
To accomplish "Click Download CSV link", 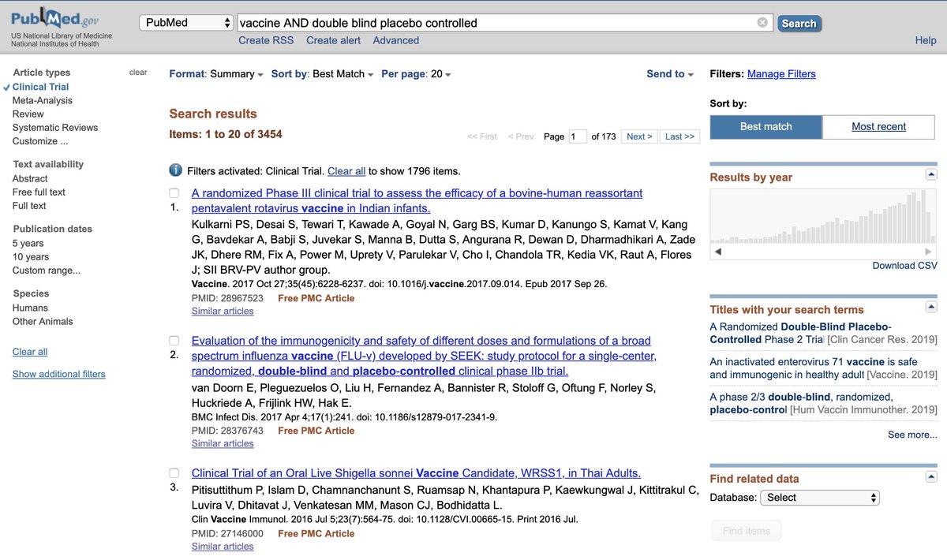I will pyautogui.click(x=904, y=266).
